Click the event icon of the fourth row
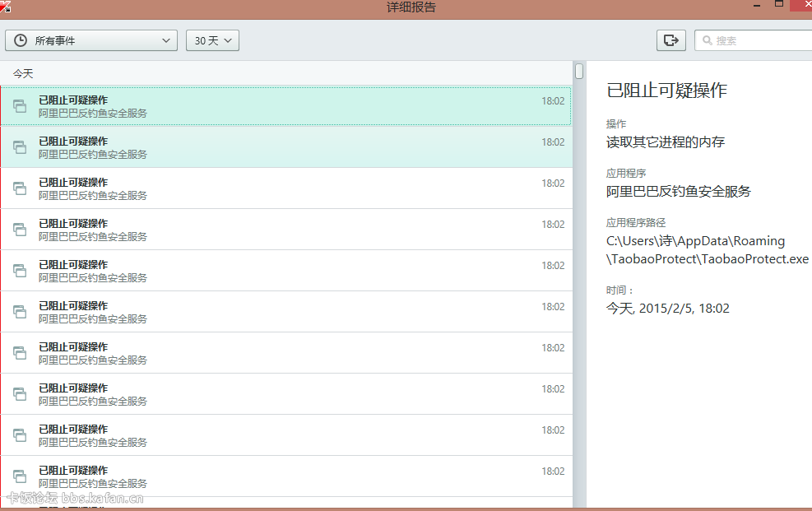 pyautogui.click(x=20, y=230)
